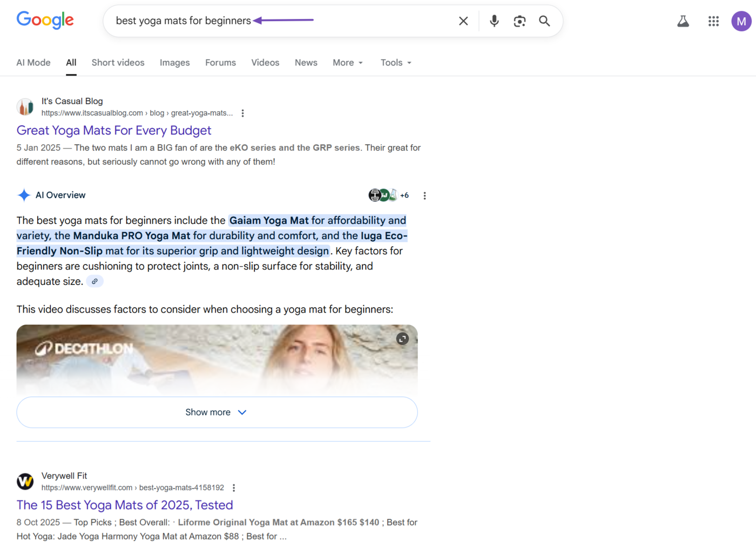Switch to the Images tab
The image size is (756, 549).
coord(174,63)
